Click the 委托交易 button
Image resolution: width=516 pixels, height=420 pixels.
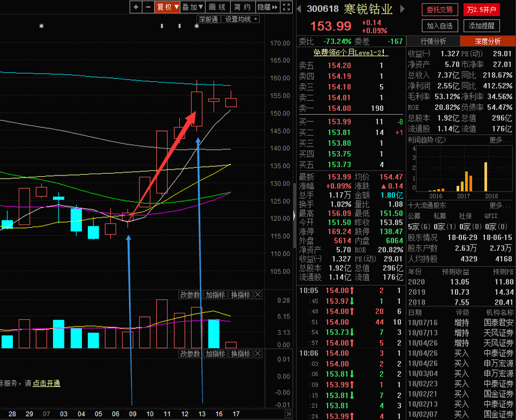441,10
